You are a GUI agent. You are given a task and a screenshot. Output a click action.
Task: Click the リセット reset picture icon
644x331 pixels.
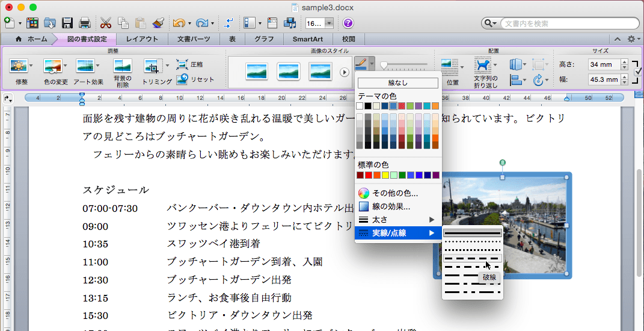[183, 79]
